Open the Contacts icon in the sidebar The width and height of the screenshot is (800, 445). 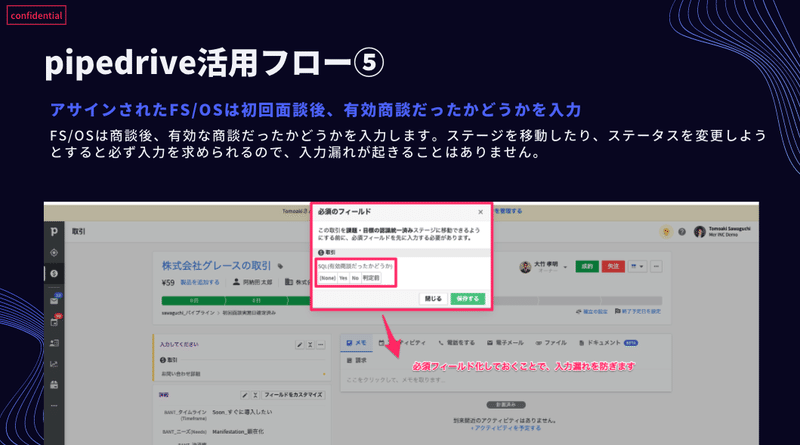click(54, 343)
